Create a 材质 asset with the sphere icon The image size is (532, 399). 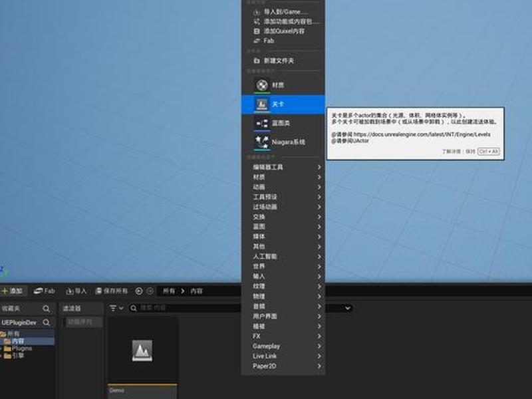(283, 85)
